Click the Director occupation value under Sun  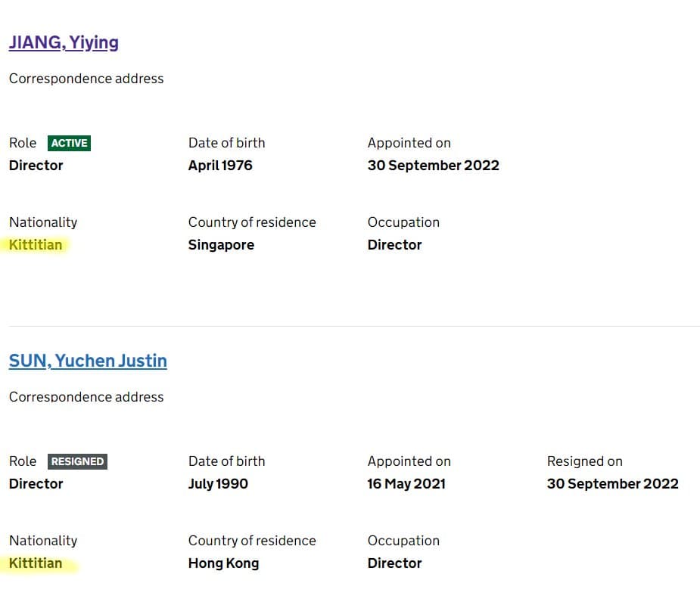pos(394,563)
